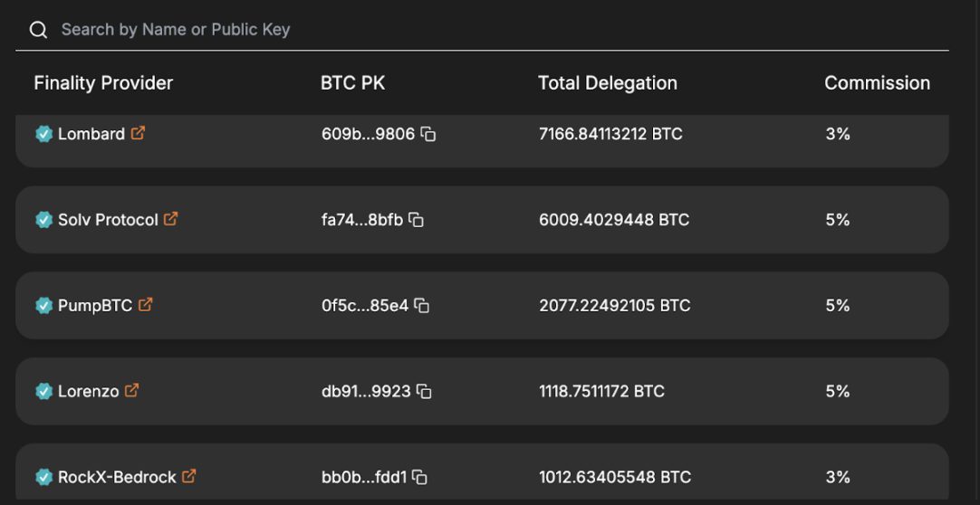The height and width of the screenshot is (505, 980).
Task: Select the Solv Protocol provider row
Action: click(482, 220)
